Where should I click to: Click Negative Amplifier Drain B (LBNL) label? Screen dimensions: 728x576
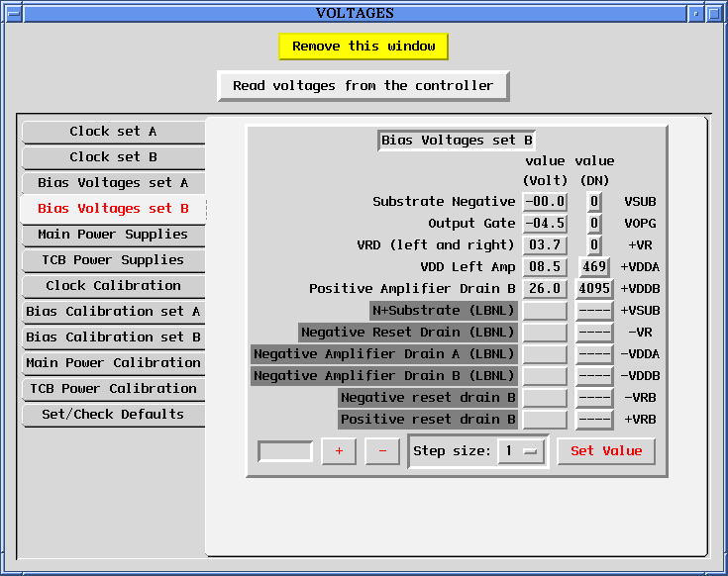coord(384,376)
